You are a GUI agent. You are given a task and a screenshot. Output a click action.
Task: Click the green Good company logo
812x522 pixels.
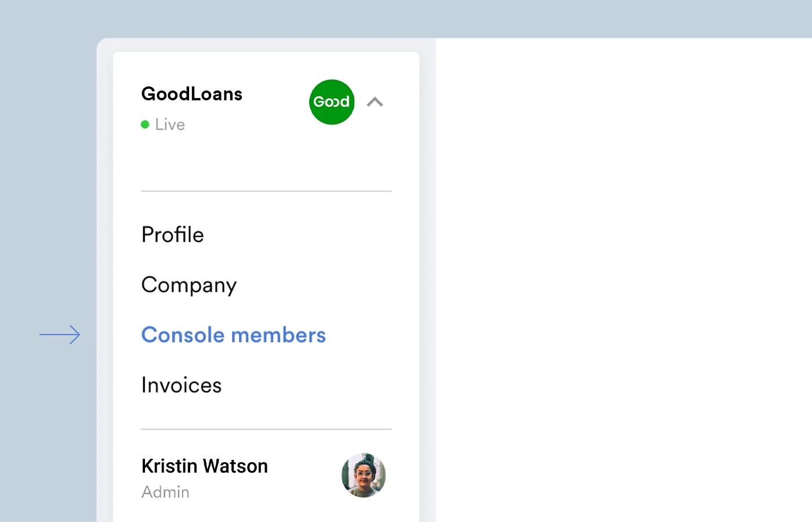[x=332, y=102]
